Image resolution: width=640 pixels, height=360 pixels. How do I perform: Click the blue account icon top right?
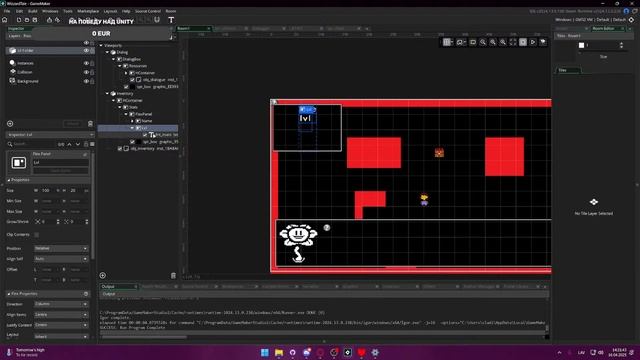click(x=627, y=11)
